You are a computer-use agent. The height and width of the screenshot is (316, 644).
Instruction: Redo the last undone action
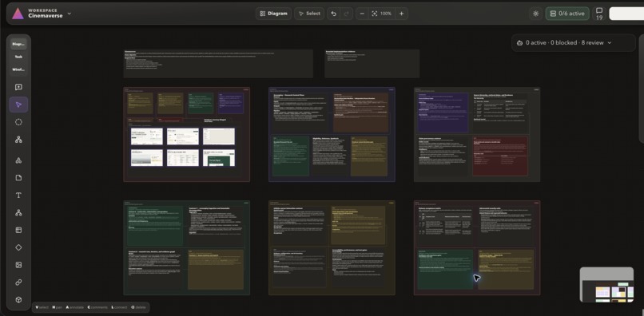[x=346, y=14]
